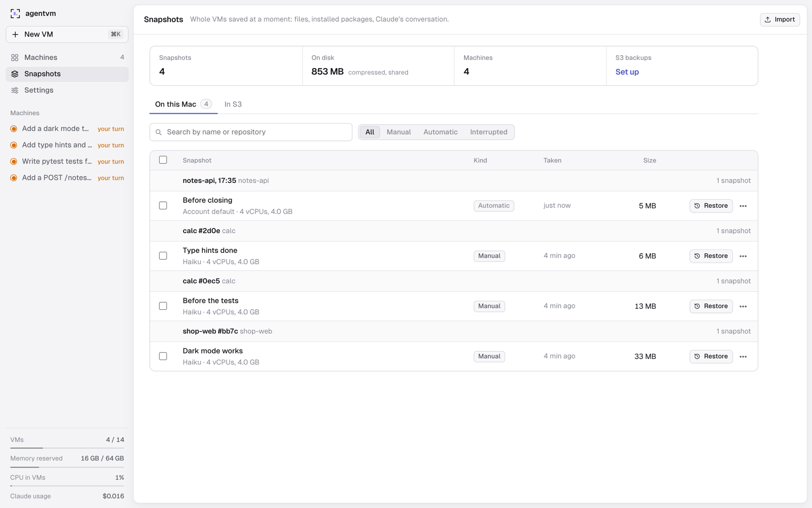Screen dimensions: 812x508
Task: Click the plus icon for New VM
Action: click(x=15, y=34)
